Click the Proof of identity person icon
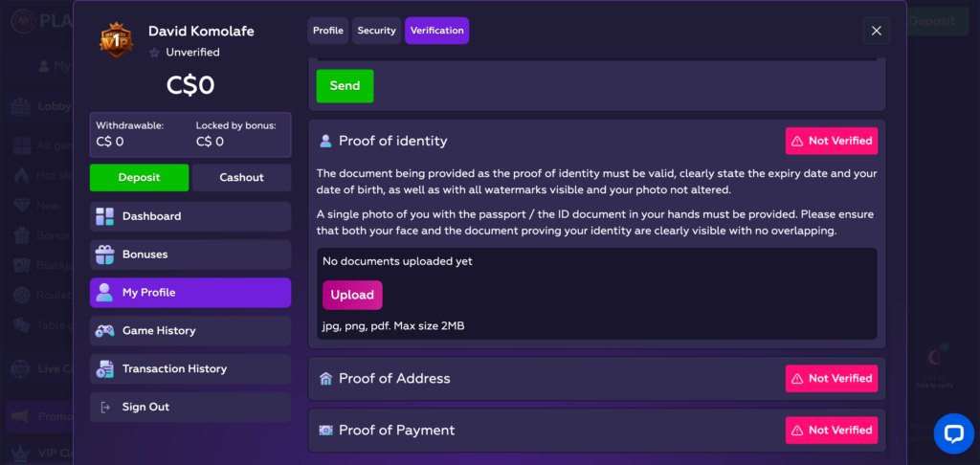The image size is (980, 465). [325, 141]
